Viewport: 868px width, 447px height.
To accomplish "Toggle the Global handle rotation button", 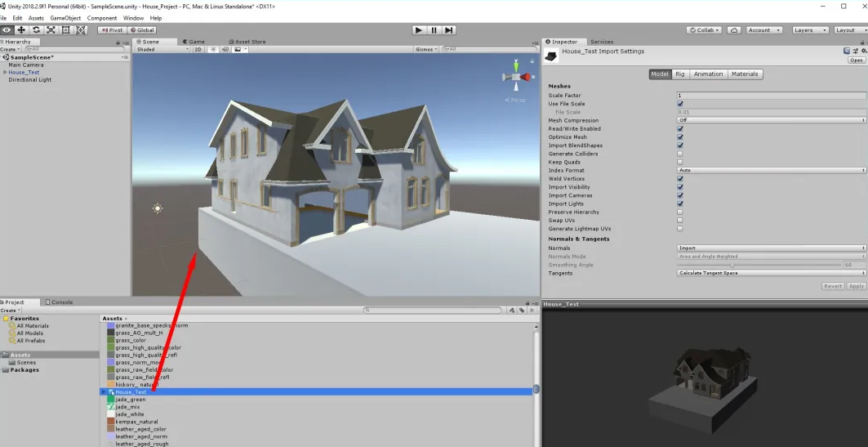I will tap(142, 30).
